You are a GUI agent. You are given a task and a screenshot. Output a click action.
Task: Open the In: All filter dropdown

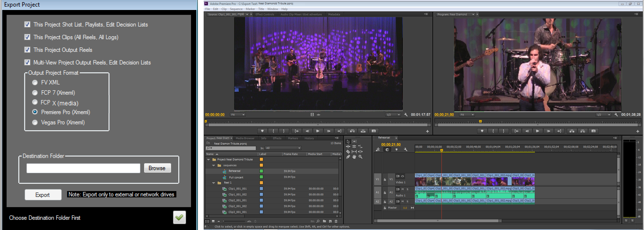[x=283, y=148]
